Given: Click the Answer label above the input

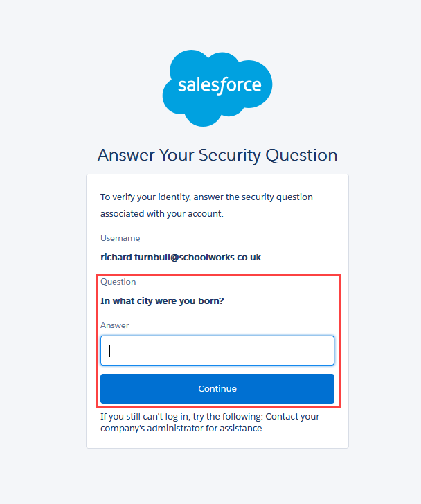Looking at the screenshot, I should click(115, 325).
